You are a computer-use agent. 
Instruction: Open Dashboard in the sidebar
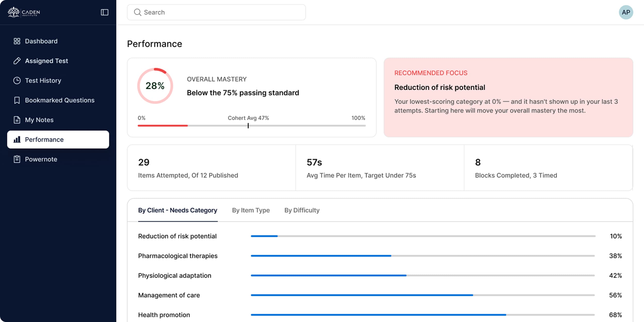[x=58, y=41]
